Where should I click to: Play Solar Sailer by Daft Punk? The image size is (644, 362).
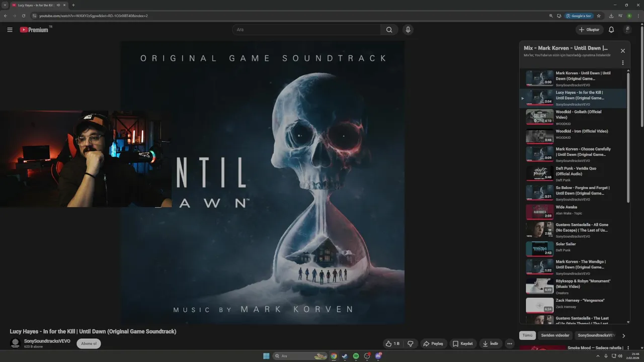click(x=573, y=248)
